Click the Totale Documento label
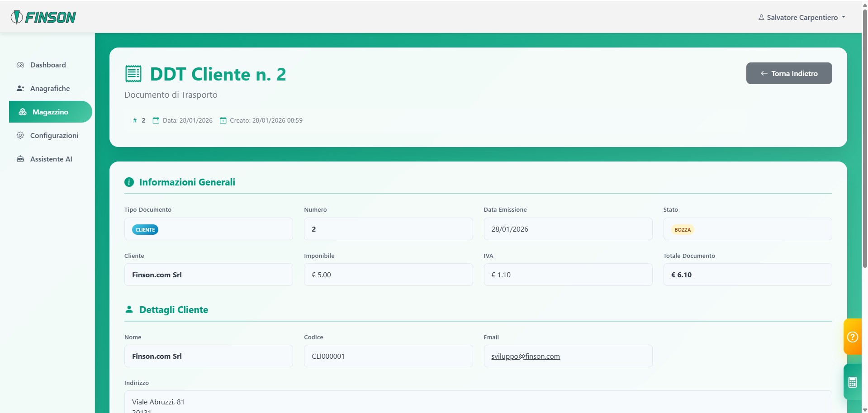 pos(689,256)
